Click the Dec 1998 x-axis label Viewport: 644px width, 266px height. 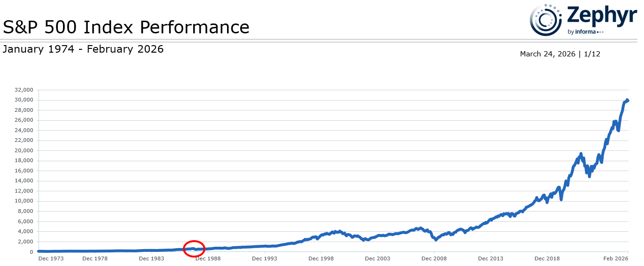[x=321, y=258]
